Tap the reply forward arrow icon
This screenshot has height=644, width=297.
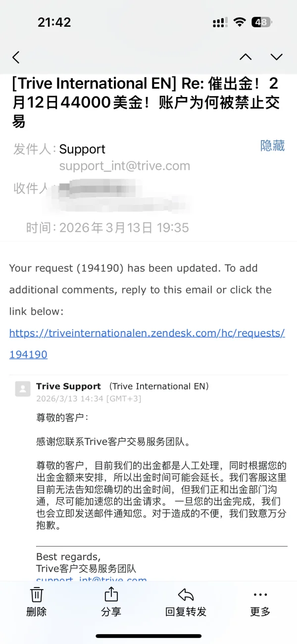(x=186, y=594)
